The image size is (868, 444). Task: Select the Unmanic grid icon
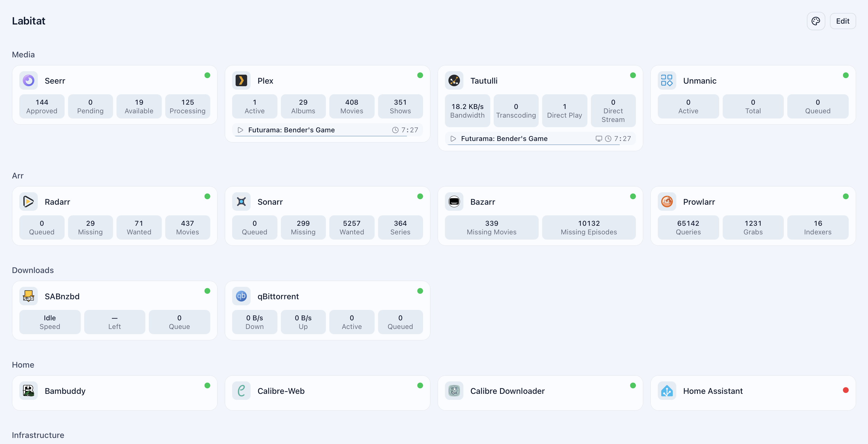coord(667,80)
